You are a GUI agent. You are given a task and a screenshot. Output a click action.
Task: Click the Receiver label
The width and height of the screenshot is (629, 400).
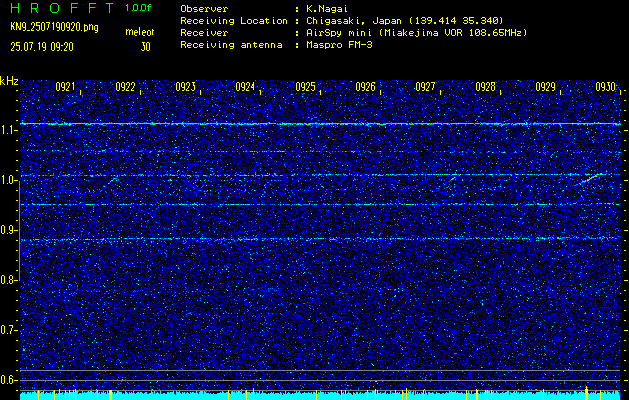(204, 33)
